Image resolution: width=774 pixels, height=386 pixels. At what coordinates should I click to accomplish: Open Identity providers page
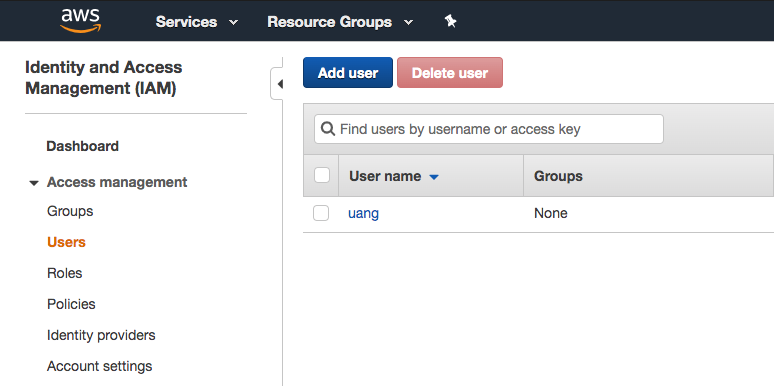(101, 335)
